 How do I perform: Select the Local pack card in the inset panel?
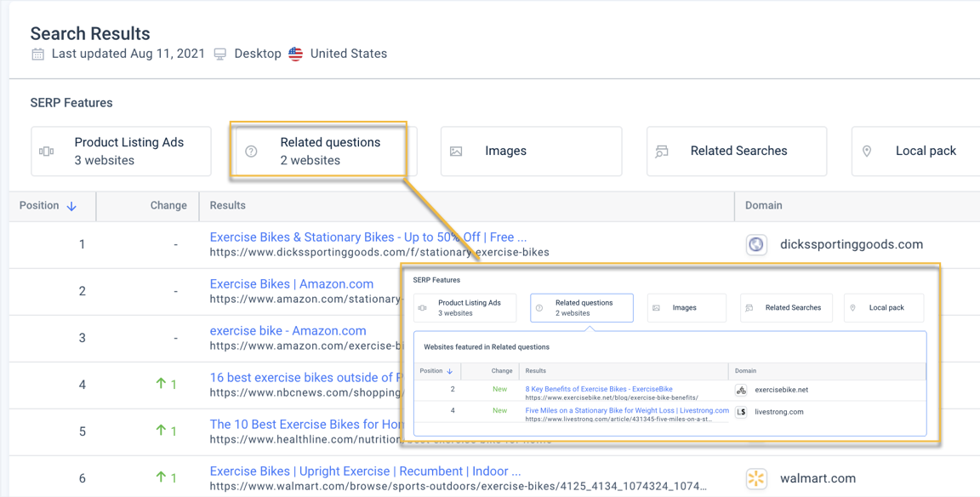click(883, 307)
